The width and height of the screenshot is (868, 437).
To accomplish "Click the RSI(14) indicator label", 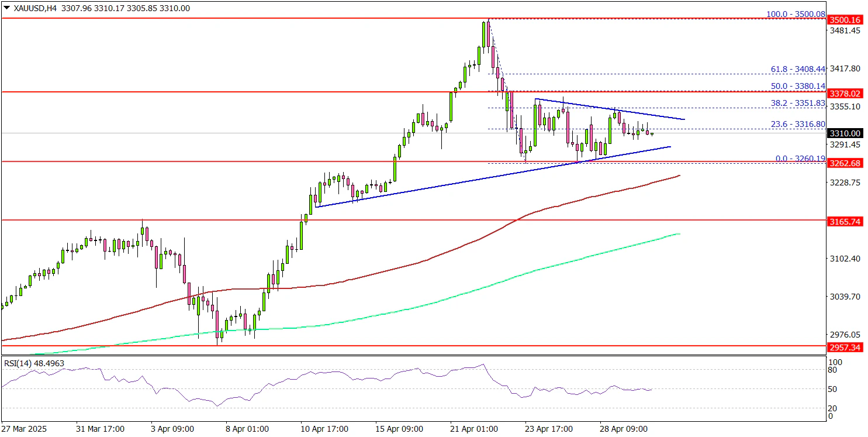I will (x=34, y=363).
